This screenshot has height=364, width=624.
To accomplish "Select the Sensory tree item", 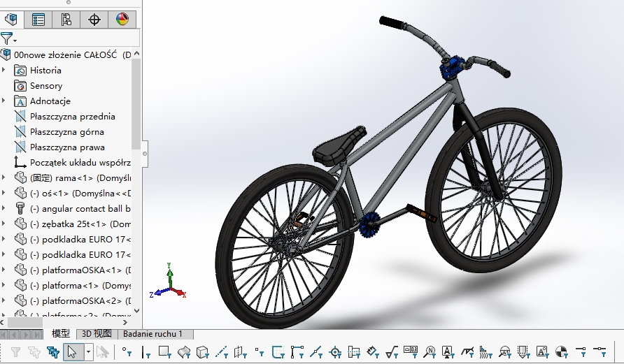I will 46,85.
